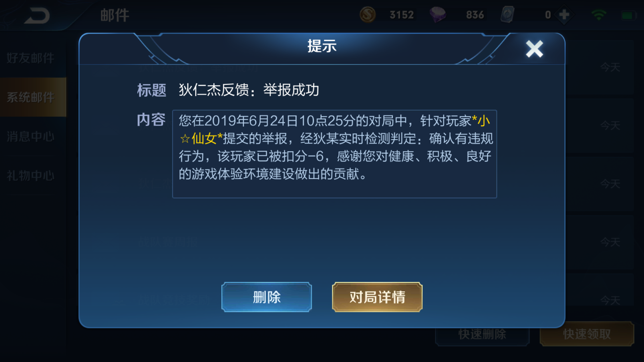Click the highlighted player name *小☆仙女*
This screenshot has height=362, width=644.
click(335, 129)
